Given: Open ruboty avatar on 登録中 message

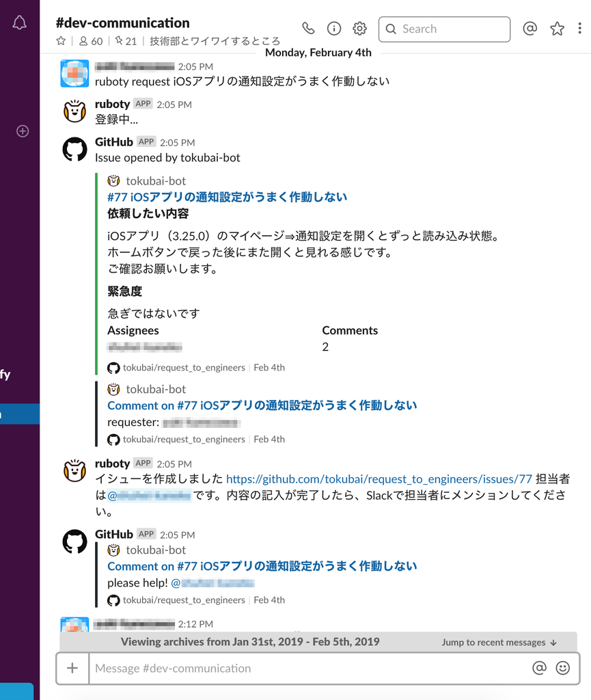Looking at the screenshot, I should pos(74,111).
